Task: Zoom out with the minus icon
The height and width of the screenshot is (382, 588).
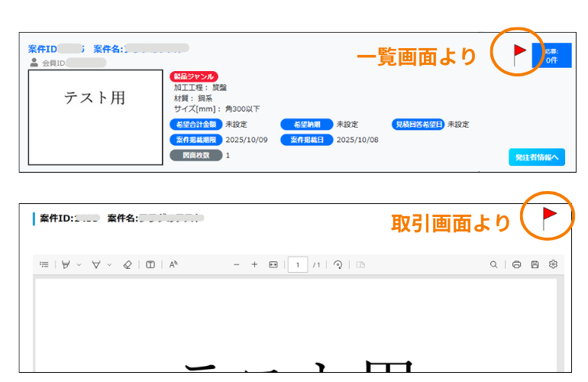Action: (236, 264)
